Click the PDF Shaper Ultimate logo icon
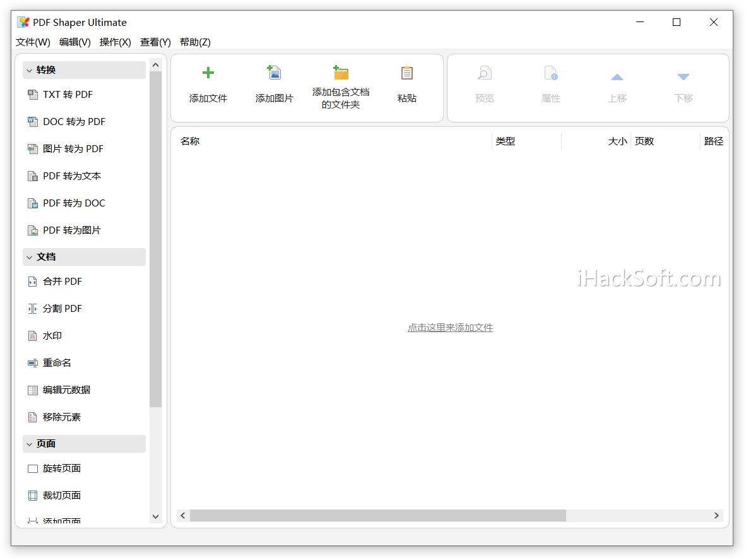746x560 pixels. [23, 22]
